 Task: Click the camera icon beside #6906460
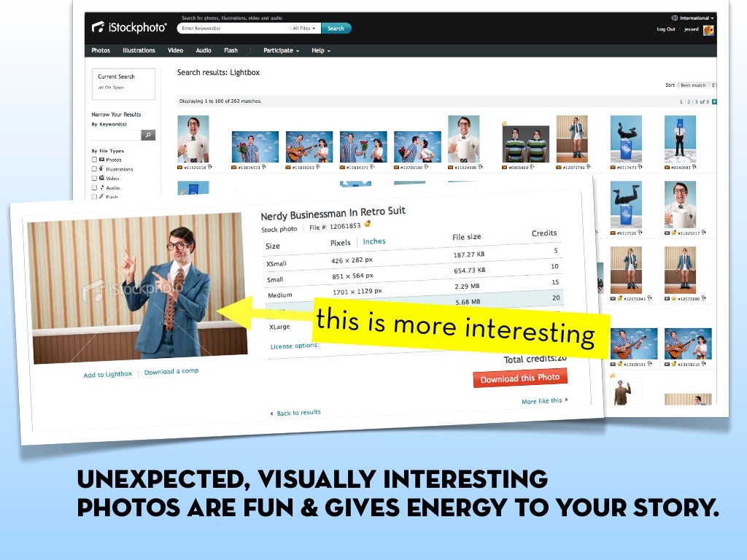(x=505, y=167)
